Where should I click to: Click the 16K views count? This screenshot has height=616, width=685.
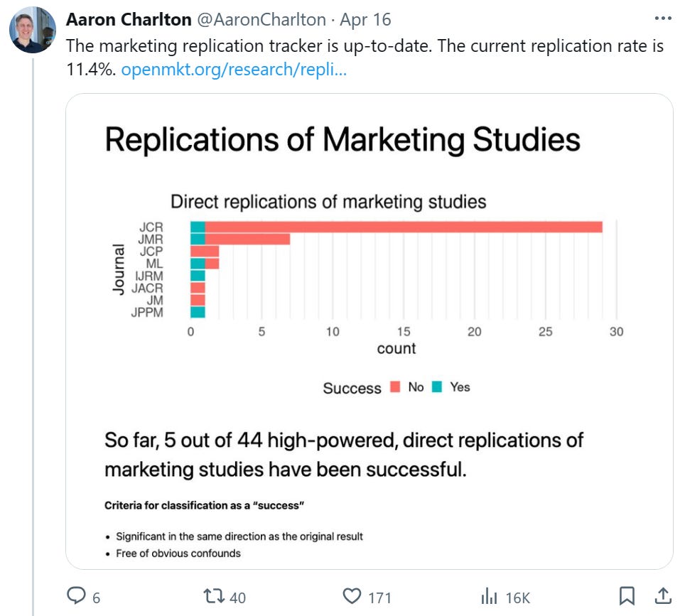[x=518, y=598]
